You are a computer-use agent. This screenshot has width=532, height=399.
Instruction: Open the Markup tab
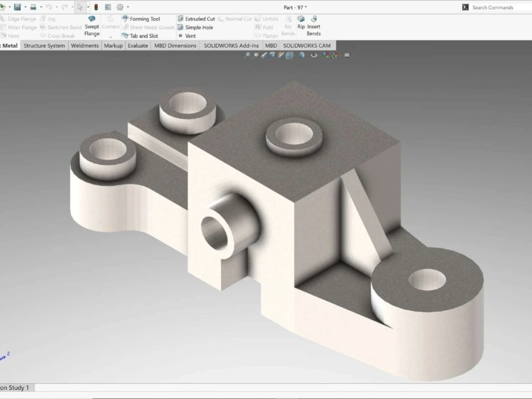[x=113, y=45]
